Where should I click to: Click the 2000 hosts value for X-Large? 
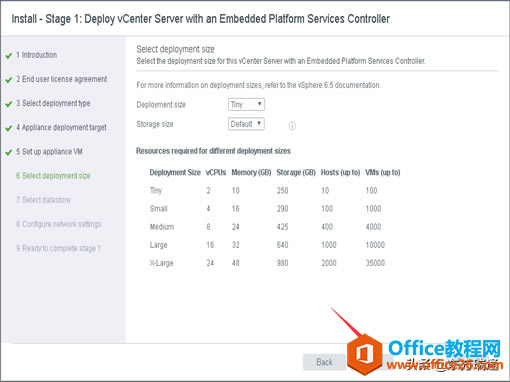329,263
